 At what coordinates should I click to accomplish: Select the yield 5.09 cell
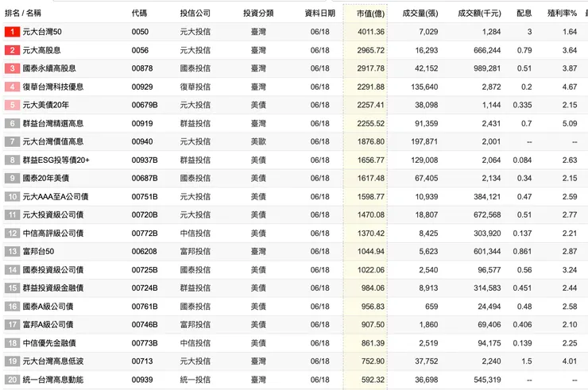[569, 123]
